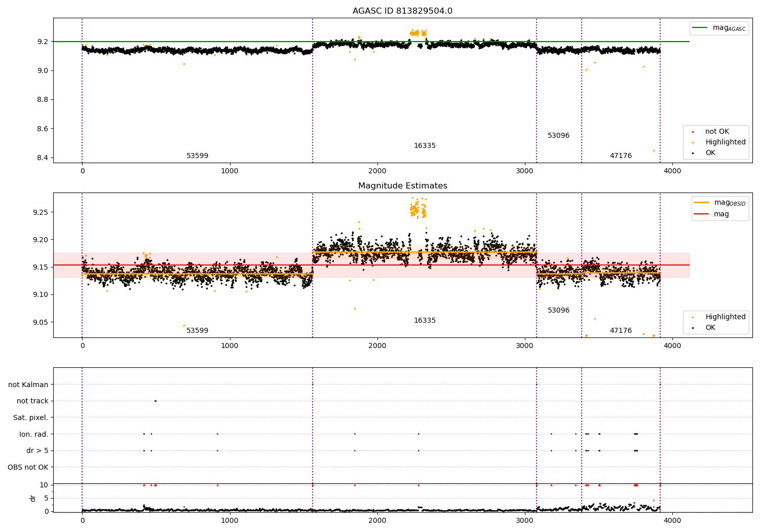Click y-axis tick 9.0 in top plot
This screenshot has height=532, width=760.
tap(43, 70)
